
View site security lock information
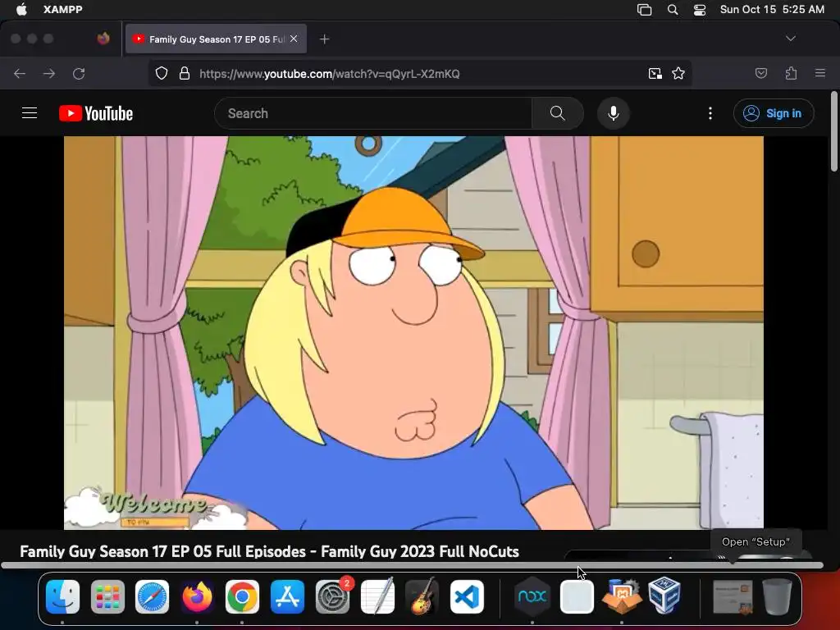[185, 73]
